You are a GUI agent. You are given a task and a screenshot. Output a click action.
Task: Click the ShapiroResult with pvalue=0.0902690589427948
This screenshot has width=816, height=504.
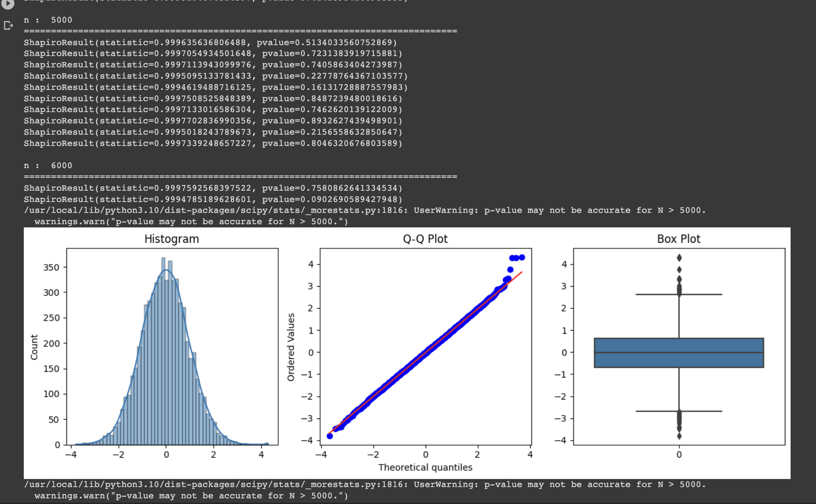[x=213, y=200]
